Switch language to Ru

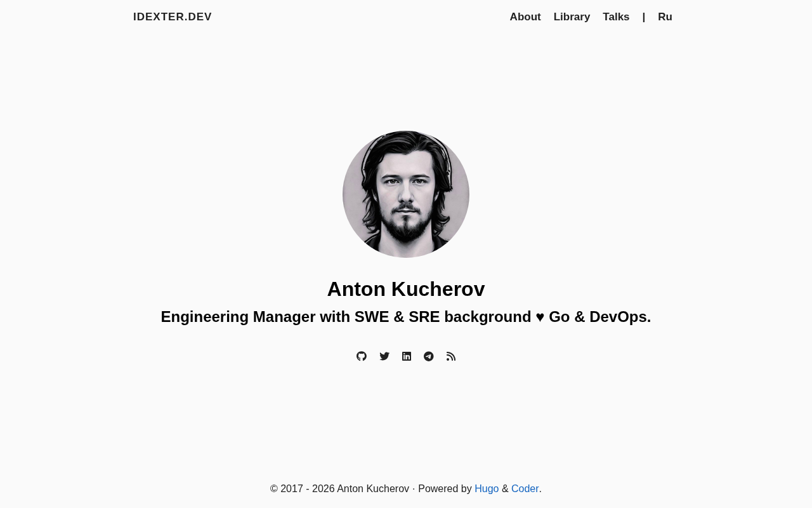pos(665,17)
